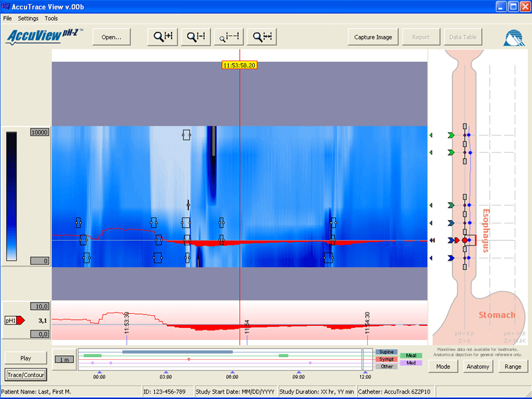Click the magnifier fit-to-width double arrow button
The width and height of the screenshot is (532, 399).
[262, 37]
